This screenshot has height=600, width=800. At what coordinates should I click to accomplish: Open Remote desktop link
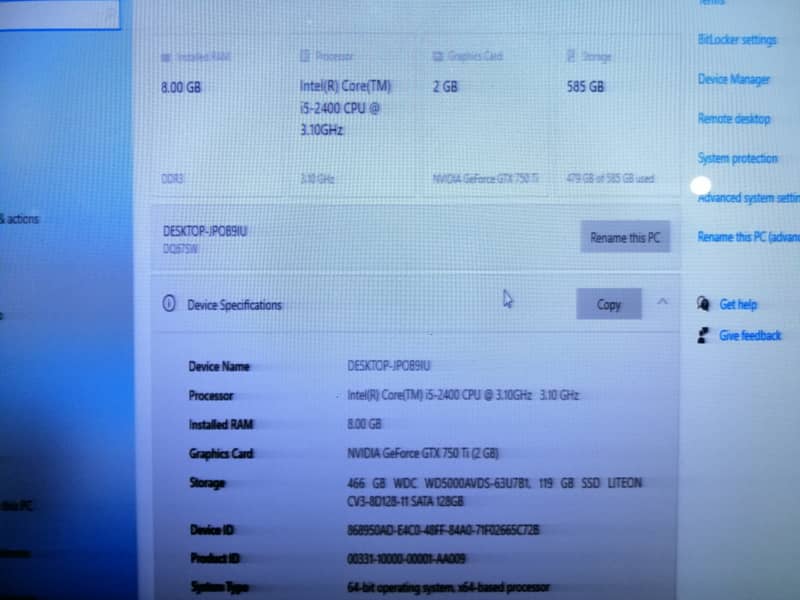734,118
